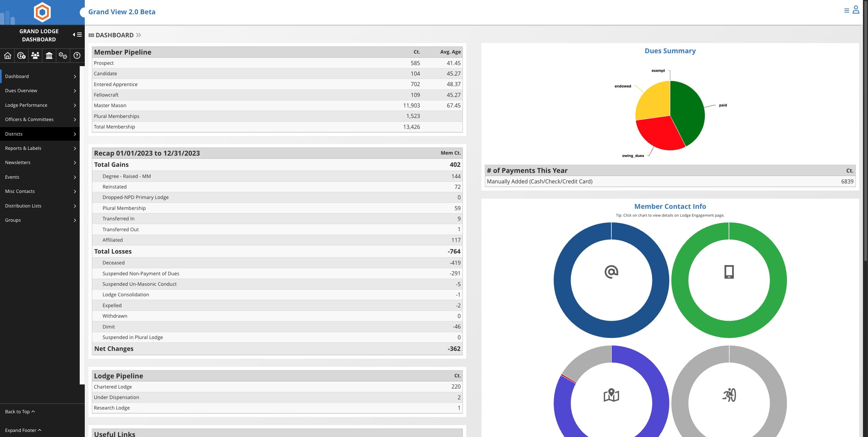
Task: Open the hamburger menu beside the profile icon
Action: [847, 11]
